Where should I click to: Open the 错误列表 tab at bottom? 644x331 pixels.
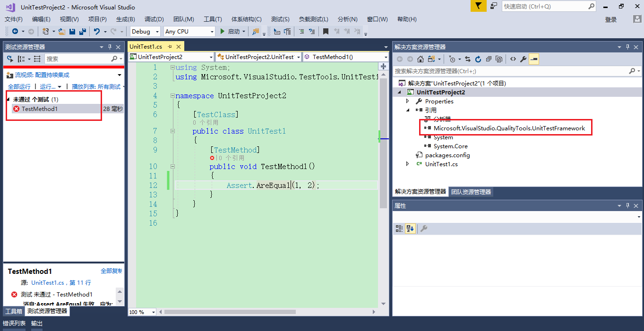tap(14, 323)
